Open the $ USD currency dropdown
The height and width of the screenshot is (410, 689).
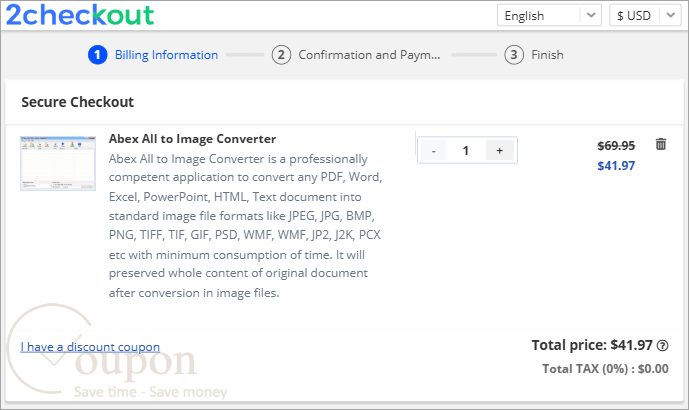pos(645,15)
